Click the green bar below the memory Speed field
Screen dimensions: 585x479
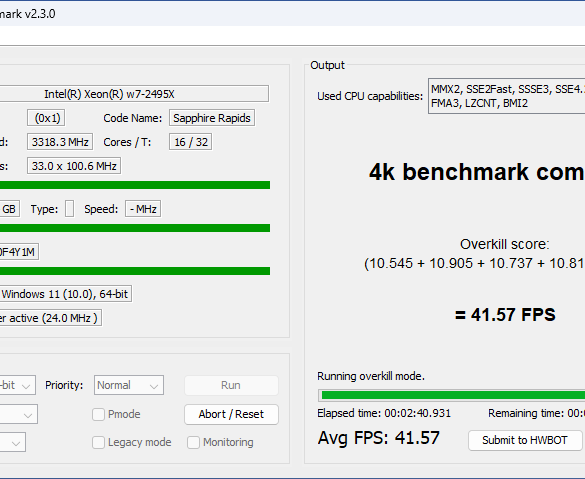[135, 228]
